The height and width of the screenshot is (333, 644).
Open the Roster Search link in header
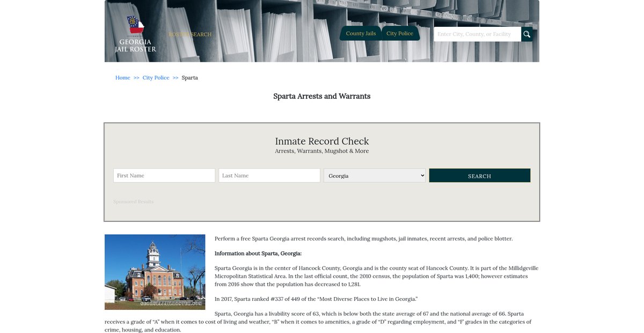[x=190, y=34]
